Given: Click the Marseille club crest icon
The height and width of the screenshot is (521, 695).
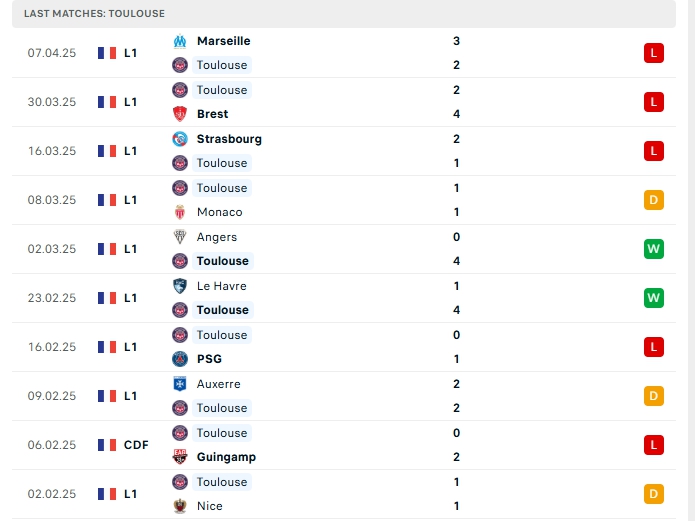Looking at the screenshot, I should click(x=180, y=41).
